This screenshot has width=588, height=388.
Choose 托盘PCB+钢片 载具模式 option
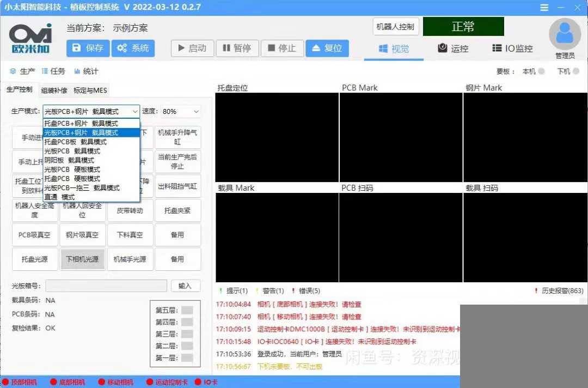click(x=91, y=124)
